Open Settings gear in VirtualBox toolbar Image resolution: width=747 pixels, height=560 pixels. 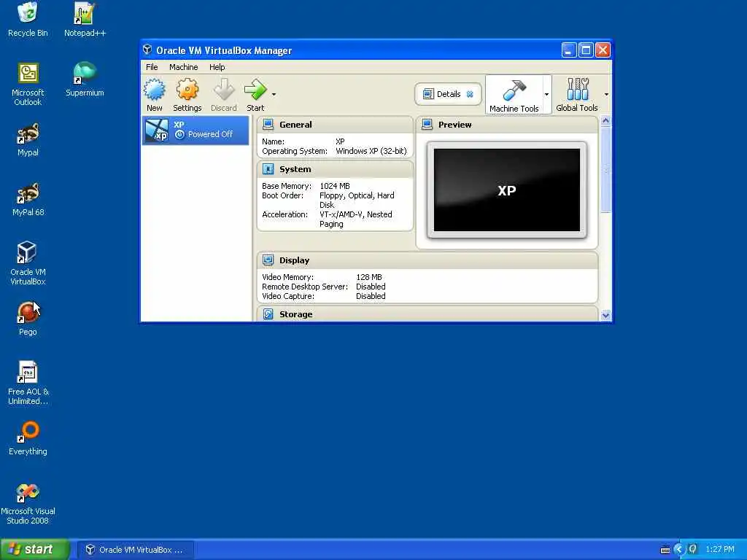click(187, 90)
